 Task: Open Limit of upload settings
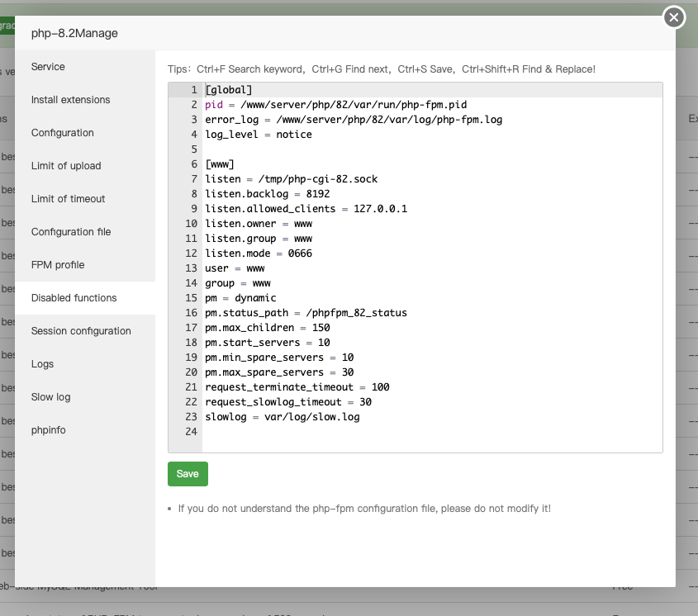click(66, 166)
